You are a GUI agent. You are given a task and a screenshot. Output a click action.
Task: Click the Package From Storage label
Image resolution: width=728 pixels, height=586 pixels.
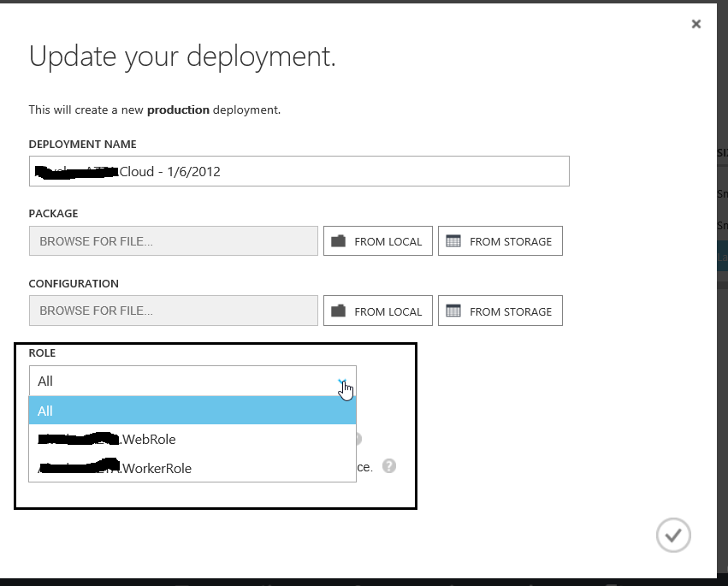[511, 242]
